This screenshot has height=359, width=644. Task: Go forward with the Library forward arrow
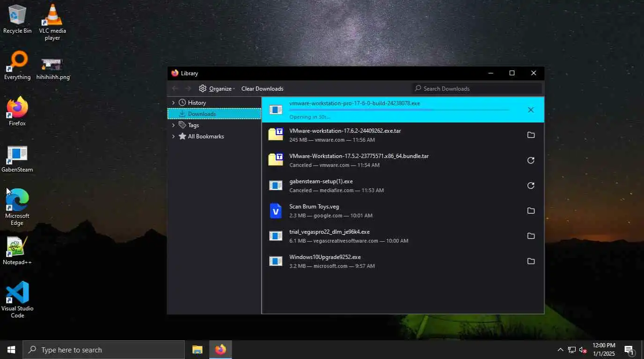click(x=188, y=88)
